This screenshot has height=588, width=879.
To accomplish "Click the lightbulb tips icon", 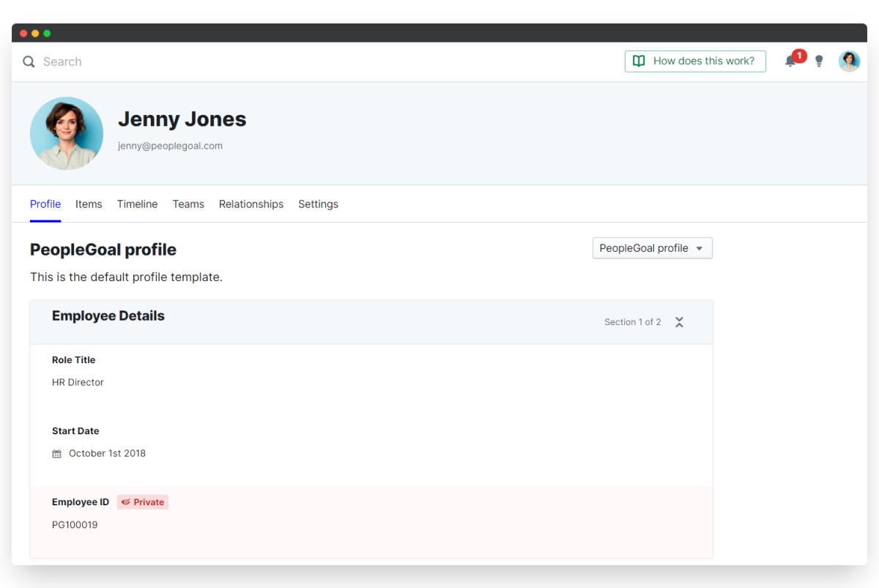I will coord(820,62).
